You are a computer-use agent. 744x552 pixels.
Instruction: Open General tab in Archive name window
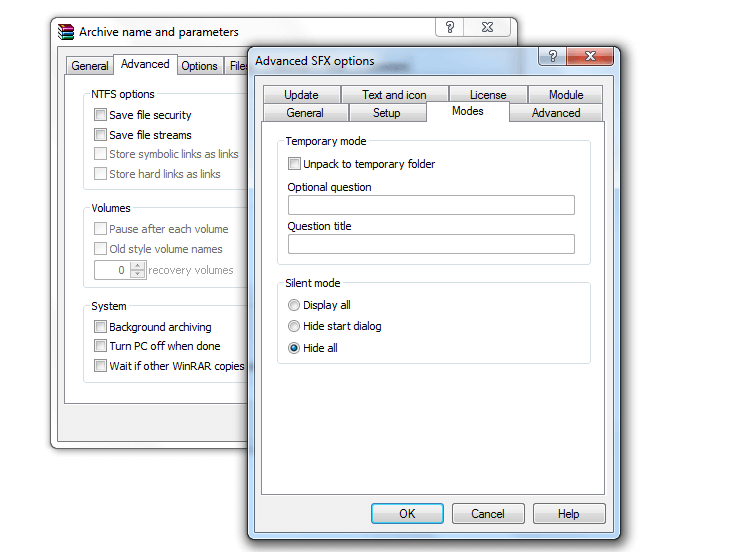[90, 65]
